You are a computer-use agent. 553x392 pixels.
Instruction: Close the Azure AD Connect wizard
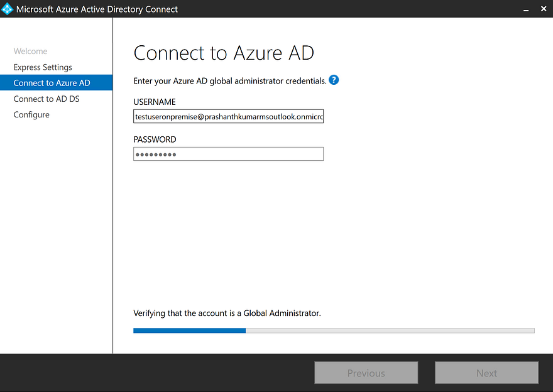[543, 9]
